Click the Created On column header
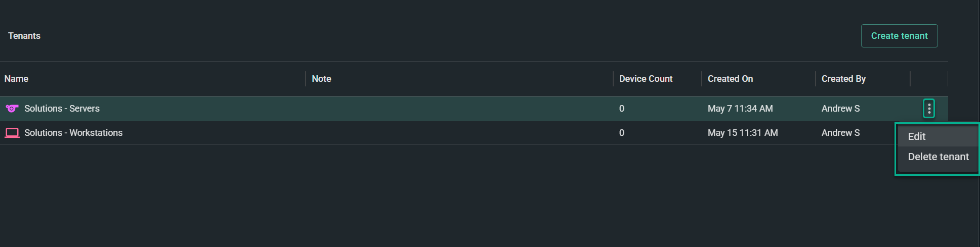 point(730,79)
